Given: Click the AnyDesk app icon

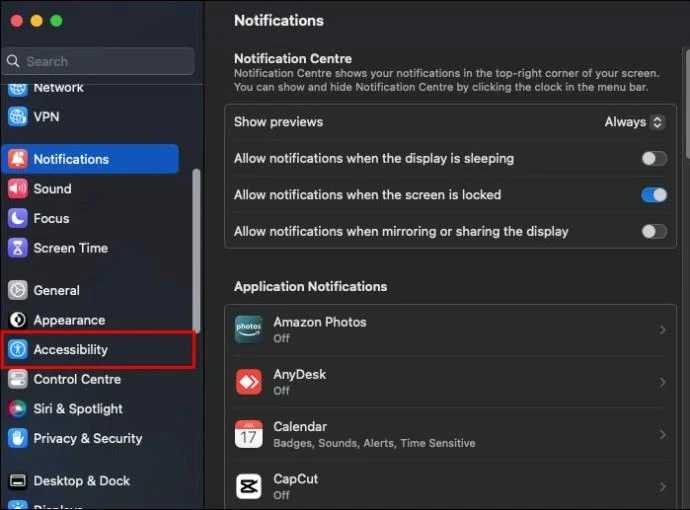Looking at the screenshot, I should click(x=249, y=382).
